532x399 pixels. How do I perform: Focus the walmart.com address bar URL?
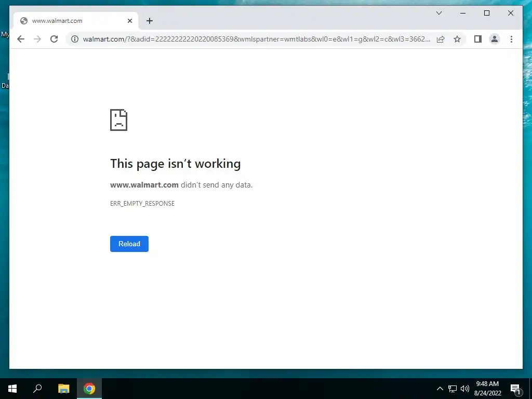(x=257, y=39)
